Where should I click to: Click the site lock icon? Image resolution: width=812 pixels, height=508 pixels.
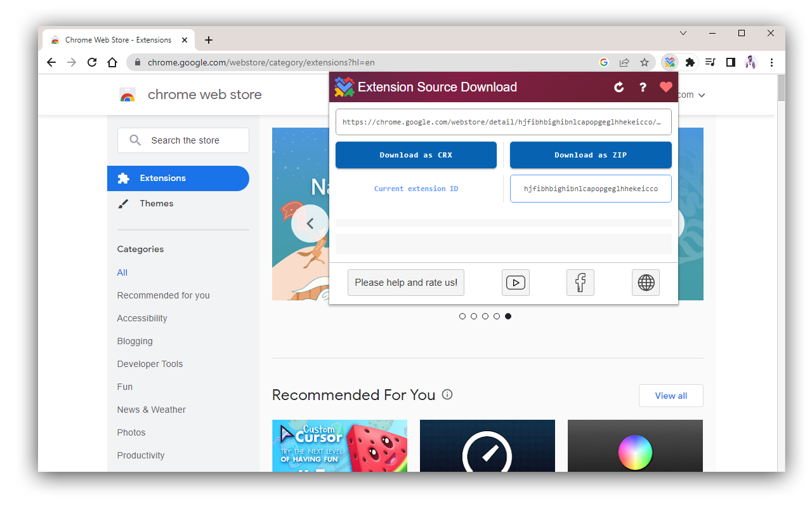point(137,62)
